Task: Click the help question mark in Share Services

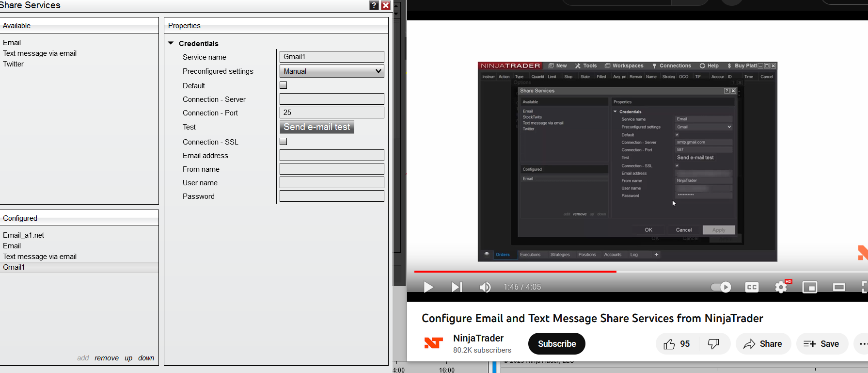Action: pos(374,5)
